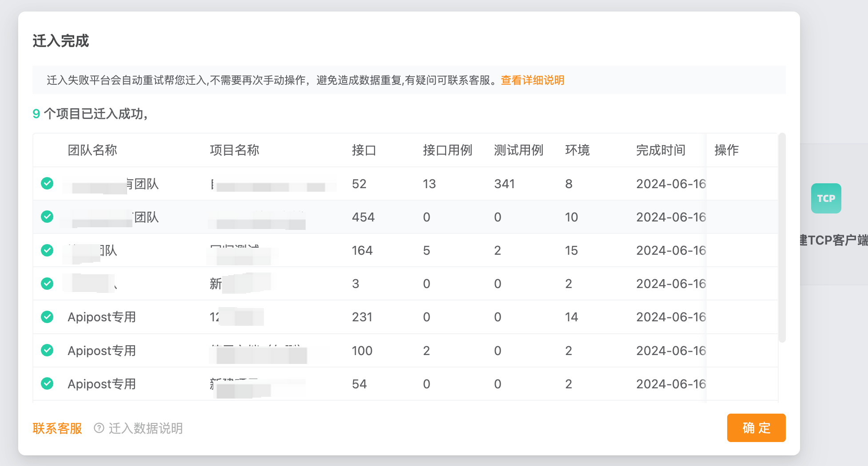Image resolution: width=868 pixels, height=466 pixels.
Task: Click environment count 15 in 164 row
Action: coord(571,250)
